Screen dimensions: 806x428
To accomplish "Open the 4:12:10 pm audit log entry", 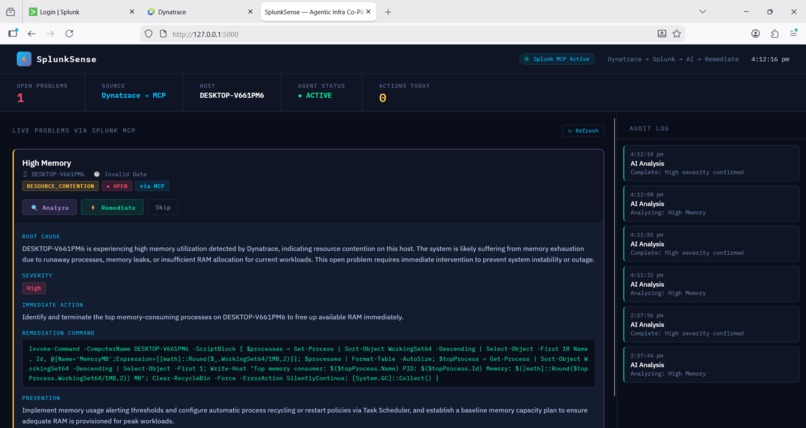I will (711, 163).
